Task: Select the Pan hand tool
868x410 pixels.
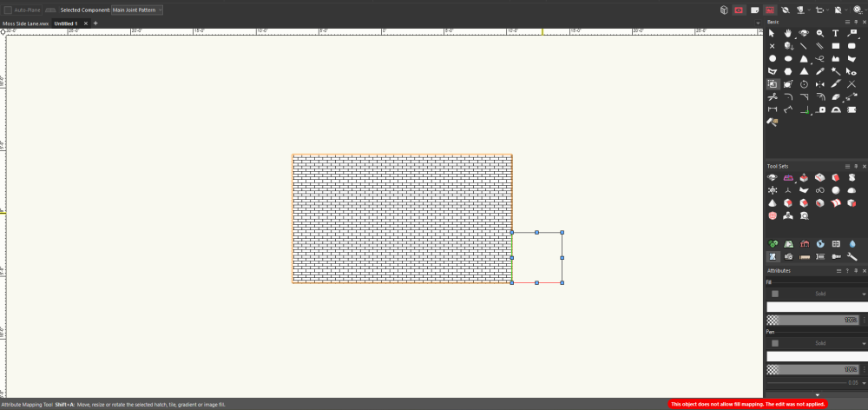Action: pyautogui.click(x=787, y=33)
